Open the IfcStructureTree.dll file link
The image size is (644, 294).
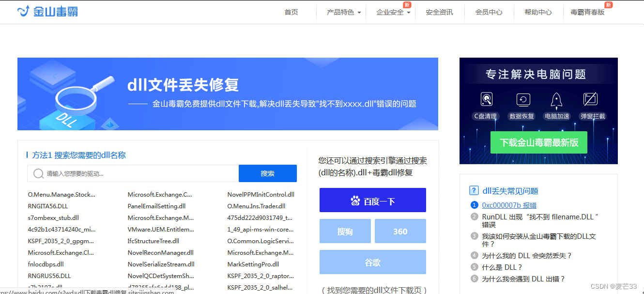[153, 241]
